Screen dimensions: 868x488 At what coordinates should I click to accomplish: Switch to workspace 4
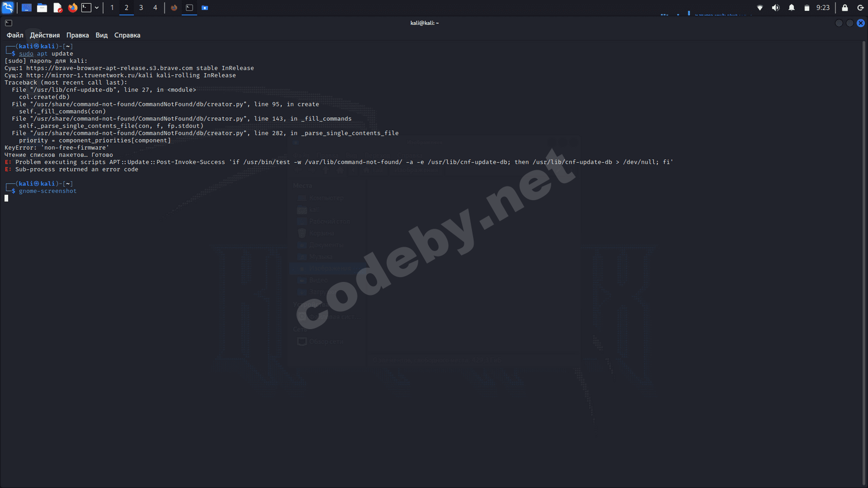click(155, 8)
